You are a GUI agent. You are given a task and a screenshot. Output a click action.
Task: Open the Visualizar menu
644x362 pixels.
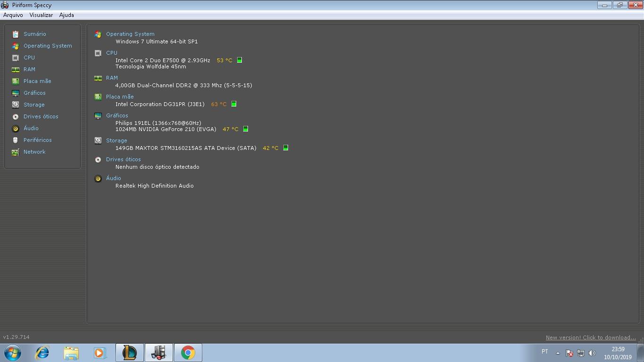tap(41, 15)
